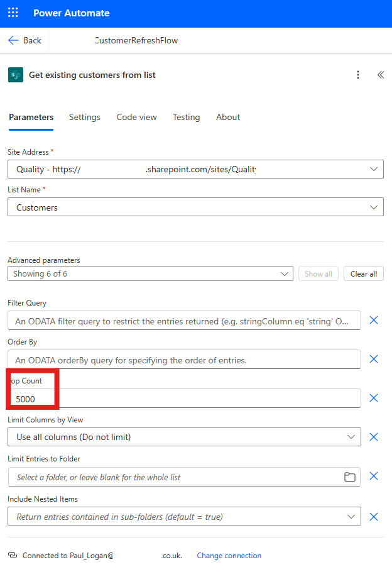The height and width of the screenshot is (567, 392).
Task: Open the three-dot more options menu
Action: (x=358, y=75)
